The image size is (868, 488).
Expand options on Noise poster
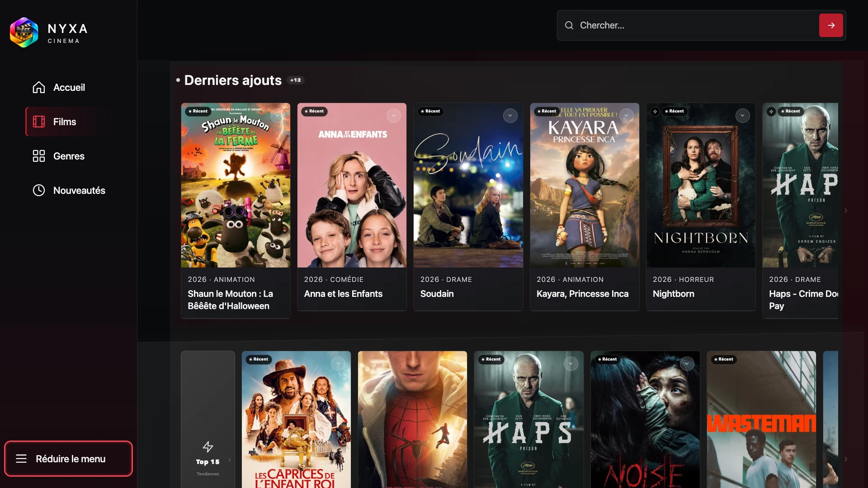point(687,364)
